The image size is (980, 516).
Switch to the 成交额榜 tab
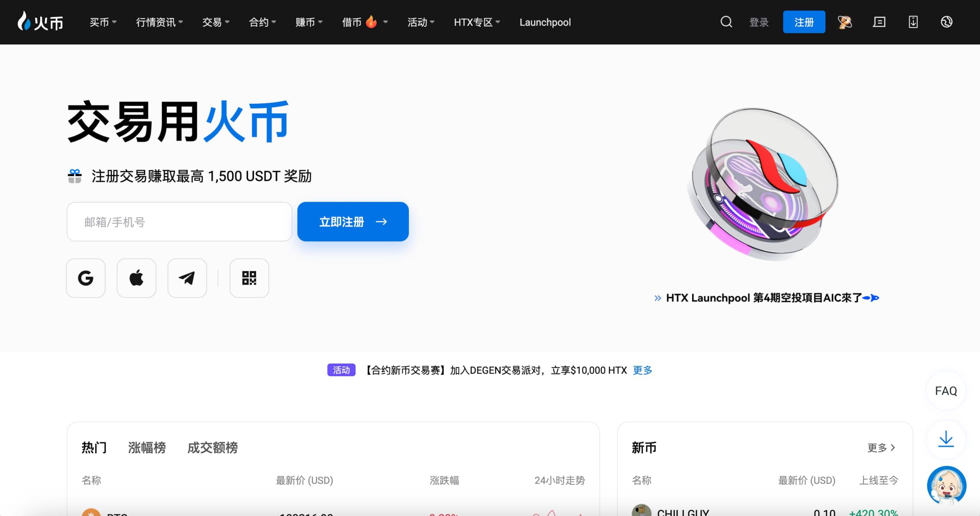click(x=212, y=447)
